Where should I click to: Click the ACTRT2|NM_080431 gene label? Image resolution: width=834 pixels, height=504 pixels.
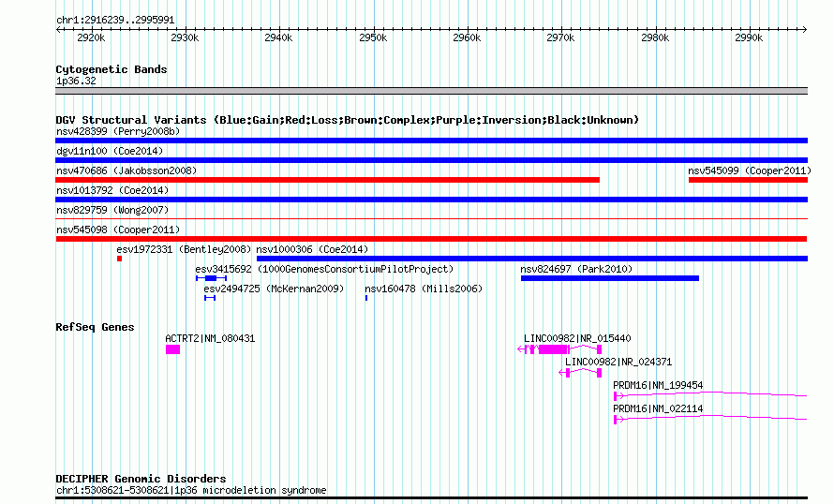click(210, 339)
